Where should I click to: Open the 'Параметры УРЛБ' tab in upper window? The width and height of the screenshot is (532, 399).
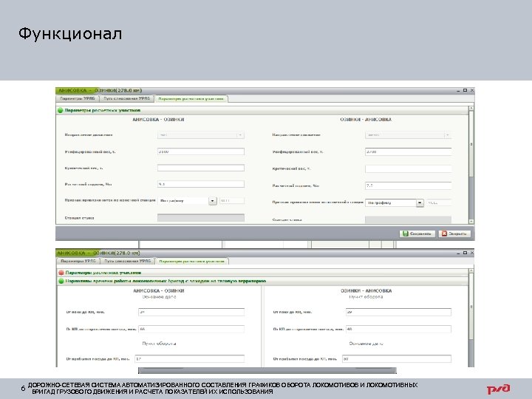[78, 99]
